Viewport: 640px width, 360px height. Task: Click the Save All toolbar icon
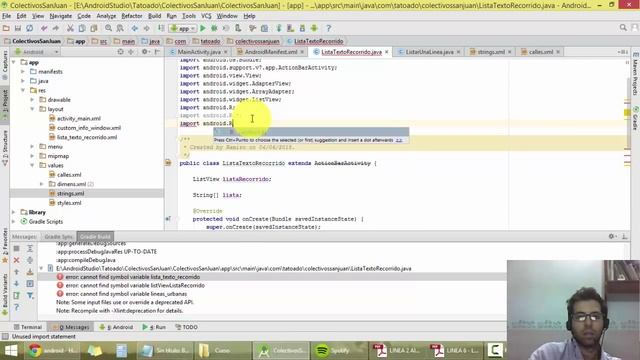click(x=18, y=28)
